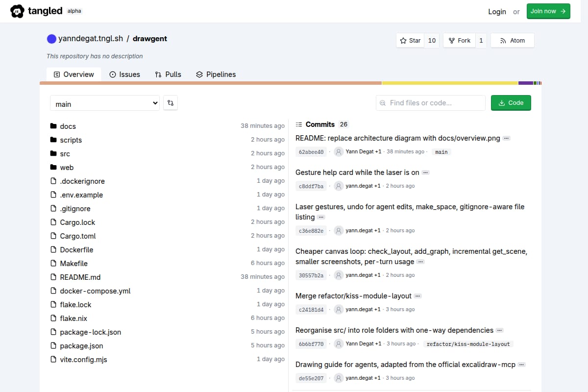Open the package.json file
Image resolution: width=588 pixels, height=392 pixels.
(x=81, y=345)
